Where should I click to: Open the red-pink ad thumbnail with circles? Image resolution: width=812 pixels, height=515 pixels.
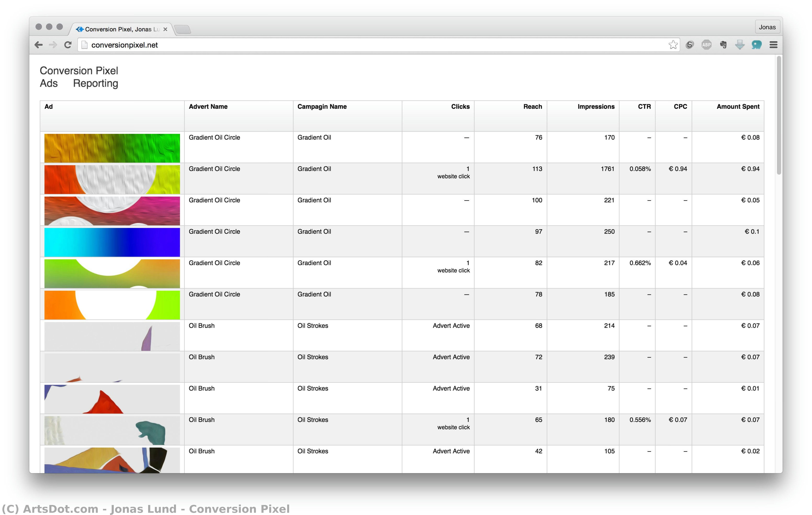coord(112,211)
